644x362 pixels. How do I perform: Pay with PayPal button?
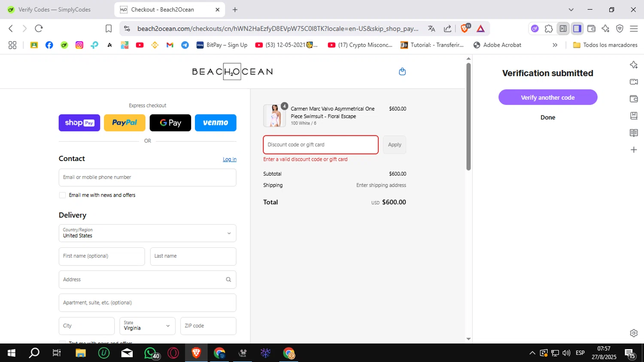pos(125,123)
